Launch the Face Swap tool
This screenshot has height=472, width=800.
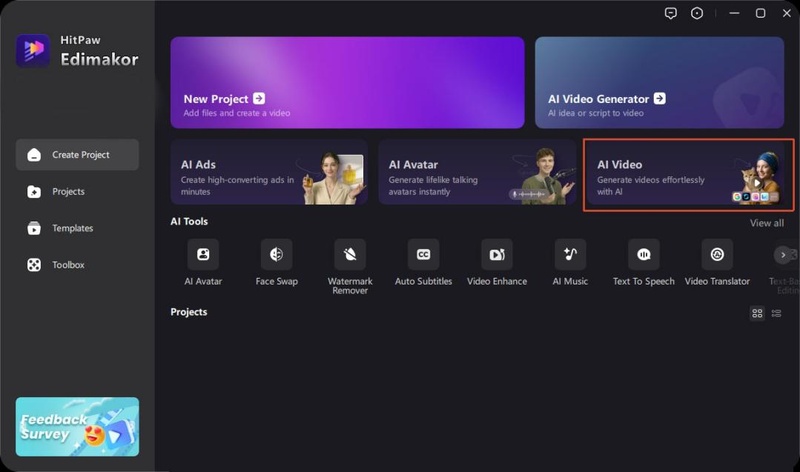pyautogui.click(x=277, y=254)
